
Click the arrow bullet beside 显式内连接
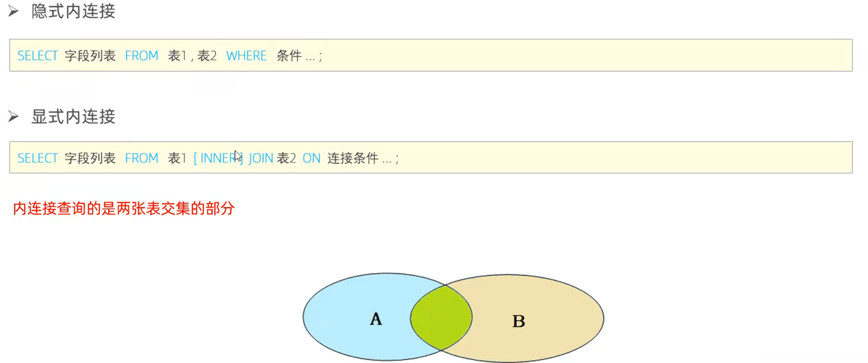13,117
